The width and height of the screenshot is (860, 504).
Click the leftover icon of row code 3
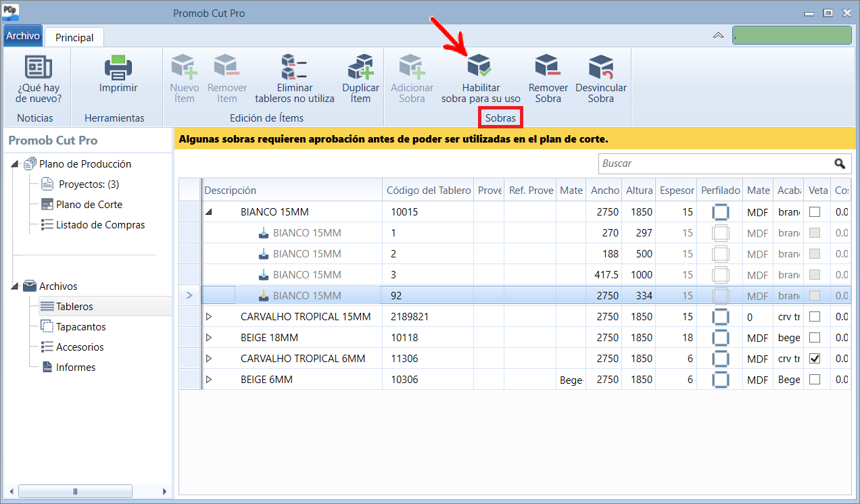tap(264, 275)
